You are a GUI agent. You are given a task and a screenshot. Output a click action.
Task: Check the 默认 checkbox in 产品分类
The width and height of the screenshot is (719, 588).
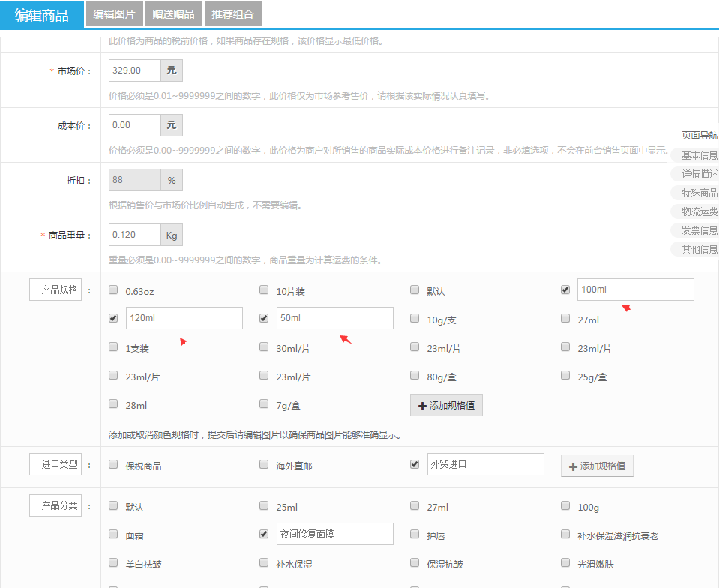tap(113, 506)
